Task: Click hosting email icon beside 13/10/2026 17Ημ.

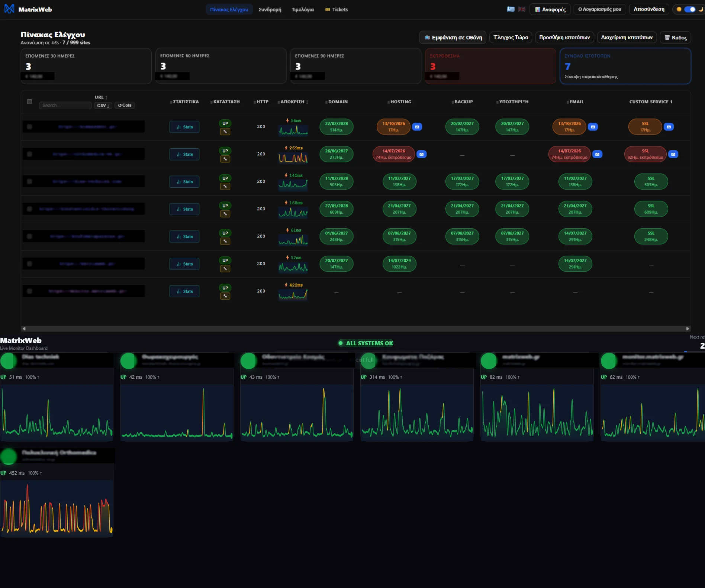Action: (x=417, y=127)
